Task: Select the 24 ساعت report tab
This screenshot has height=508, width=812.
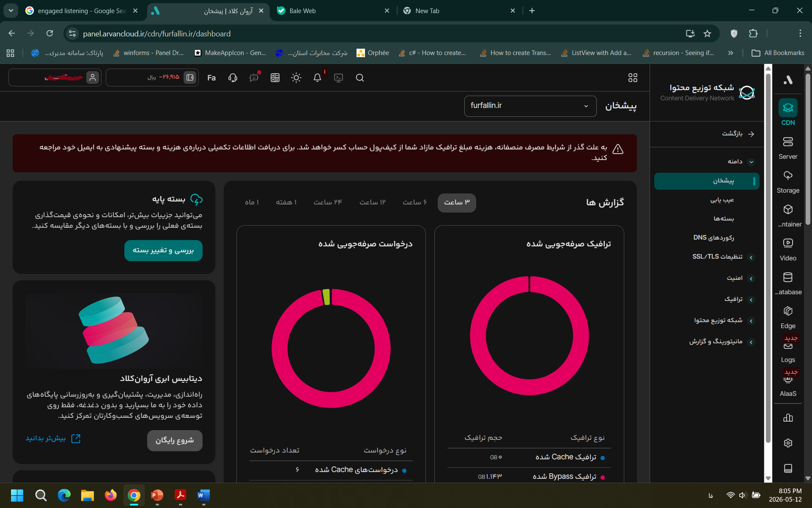Action: [328, 203]
